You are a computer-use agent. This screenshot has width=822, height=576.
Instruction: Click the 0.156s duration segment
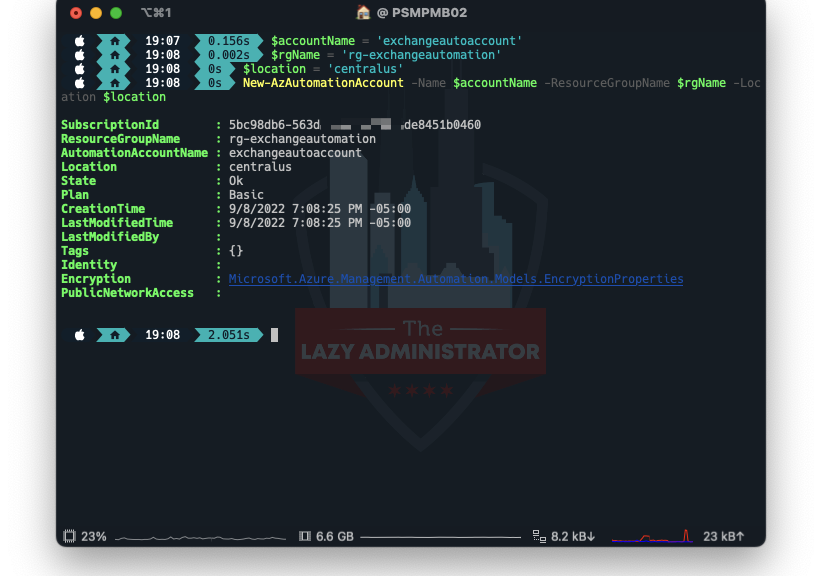pos(229,40)
